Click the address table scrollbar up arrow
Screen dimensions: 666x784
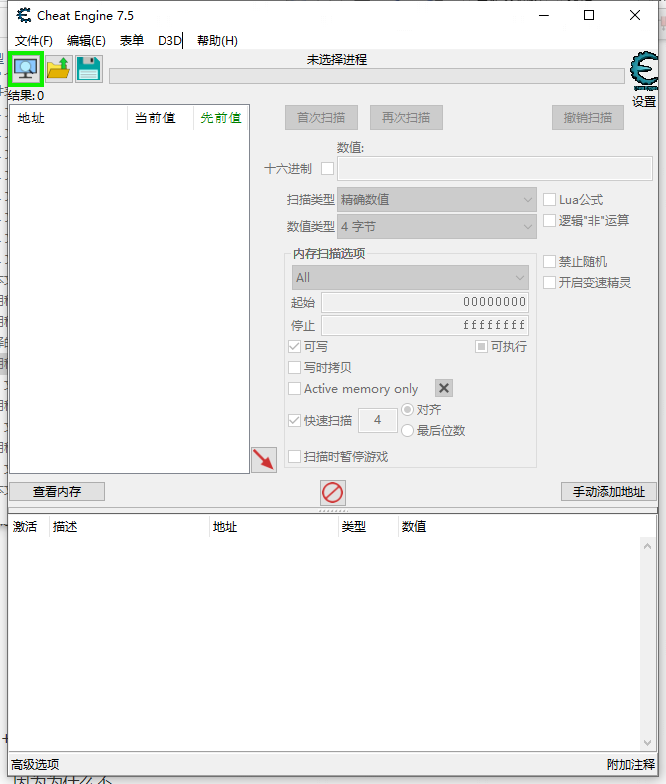648,546
